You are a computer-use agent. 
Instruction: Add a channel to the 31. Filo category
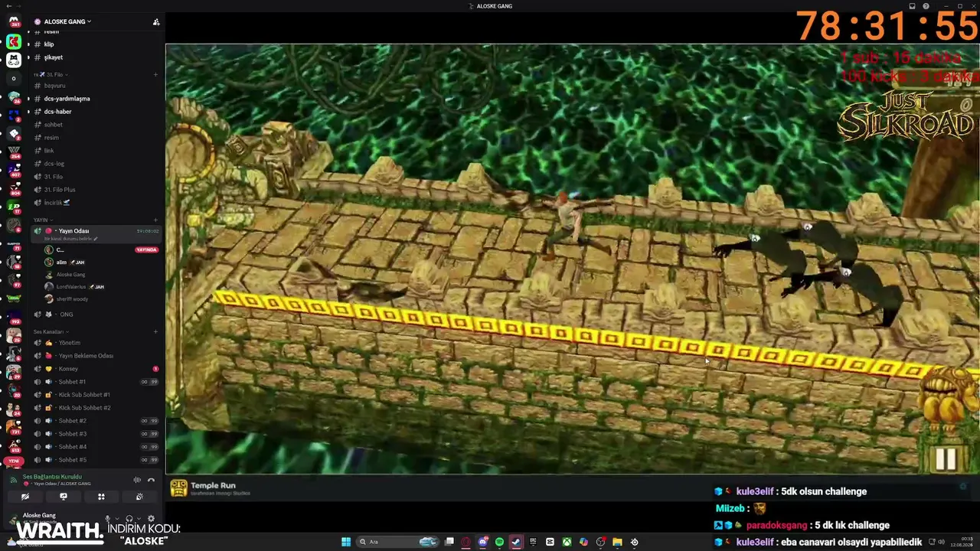pyautogui.click(x=155, y=74)
